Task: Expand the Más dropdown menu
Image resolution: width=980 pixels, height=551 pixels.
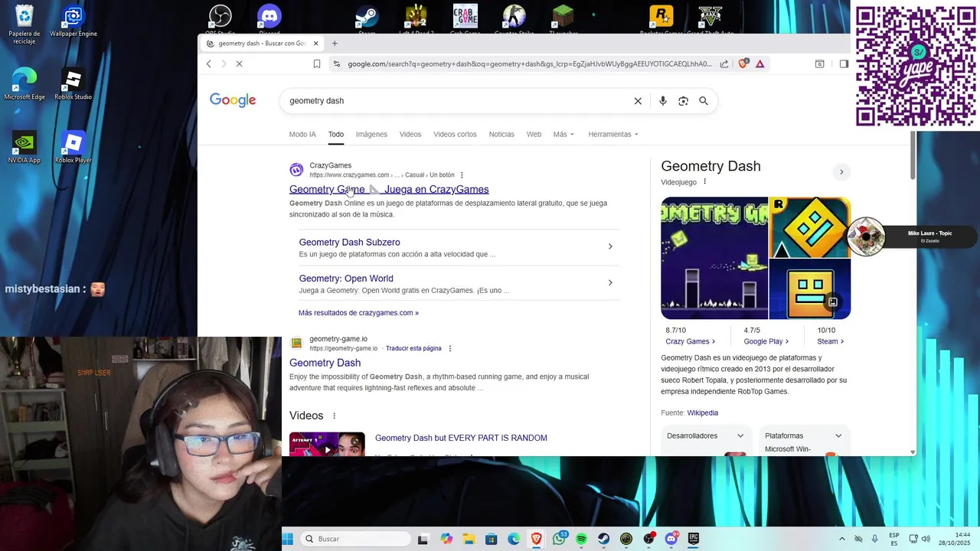Action: pyautogui.click(x=563, y=134)
